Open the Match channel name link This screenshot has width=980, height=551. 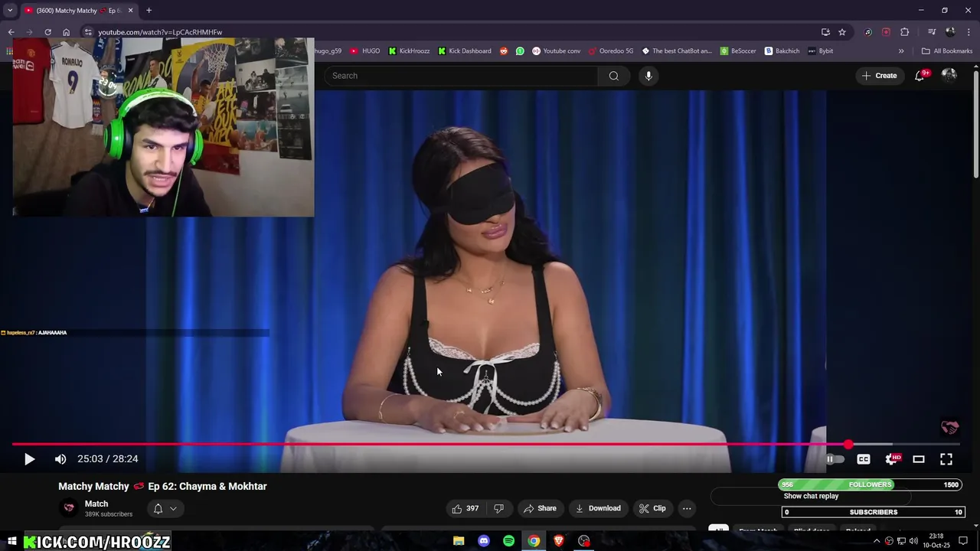pyautogui.click(x=96, y=504)
